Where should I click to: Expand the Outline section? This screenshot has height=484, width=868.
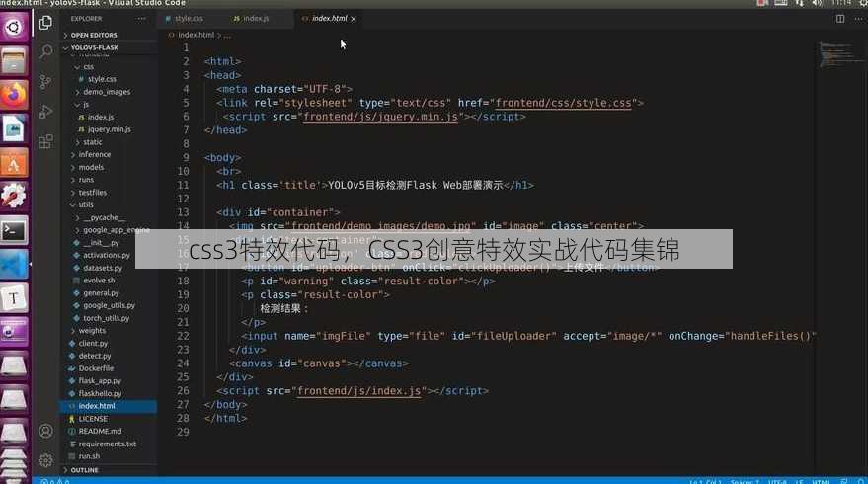tap(84, 470)
